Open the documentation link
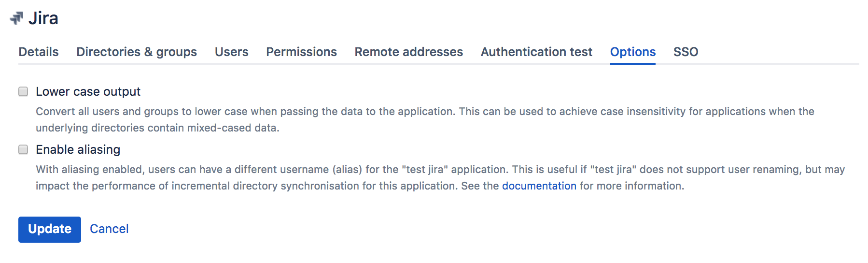 coord(539,186)
